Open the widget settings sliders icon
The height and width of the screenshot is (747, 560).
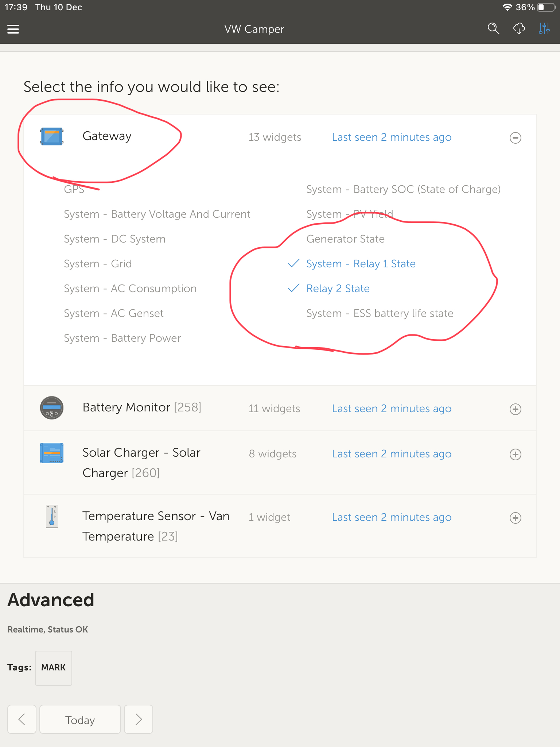tap(544, 28)
